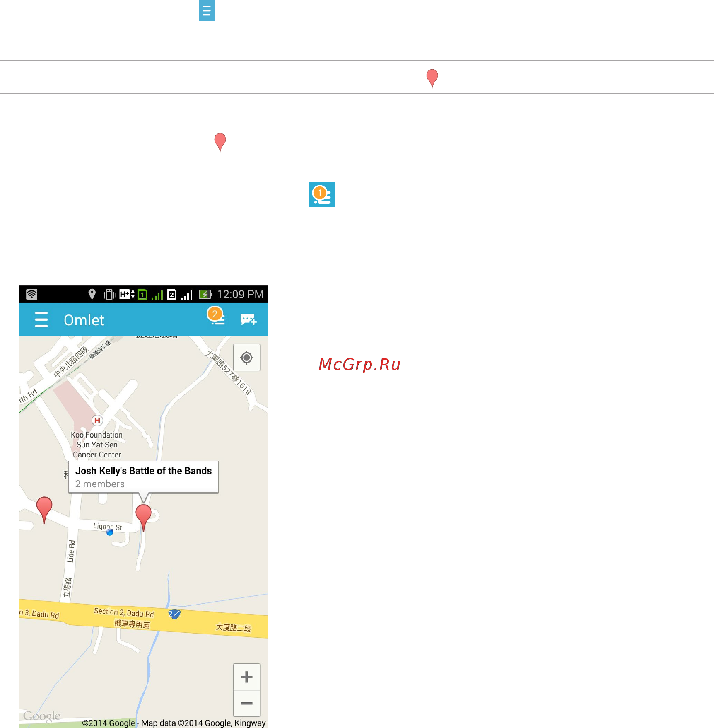Tap the map data copyright text
714x728 pixels.
click(x=174, y=723)
